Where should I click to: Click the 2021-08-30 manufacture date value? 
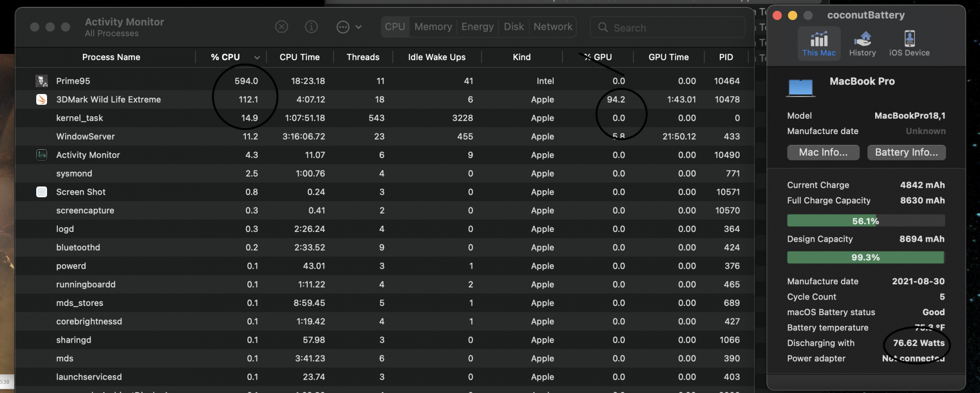pos(918,281)
